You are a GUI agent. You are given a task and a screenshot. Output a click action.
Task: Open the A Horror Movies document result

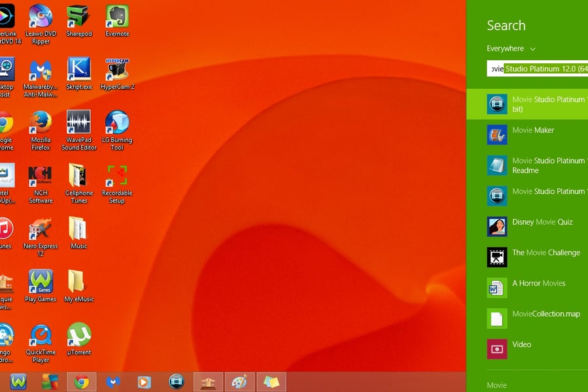pos(527,287)
